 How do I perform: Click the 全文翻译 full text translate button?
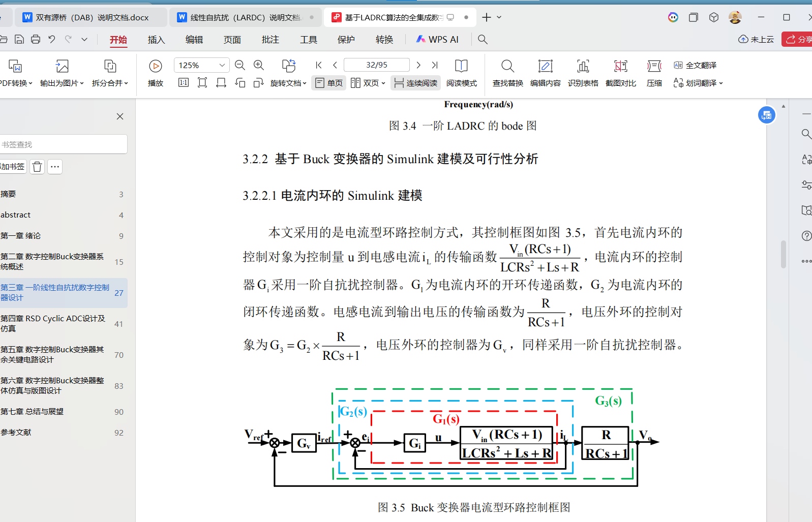pyautogui.click(x=695, y=65)
